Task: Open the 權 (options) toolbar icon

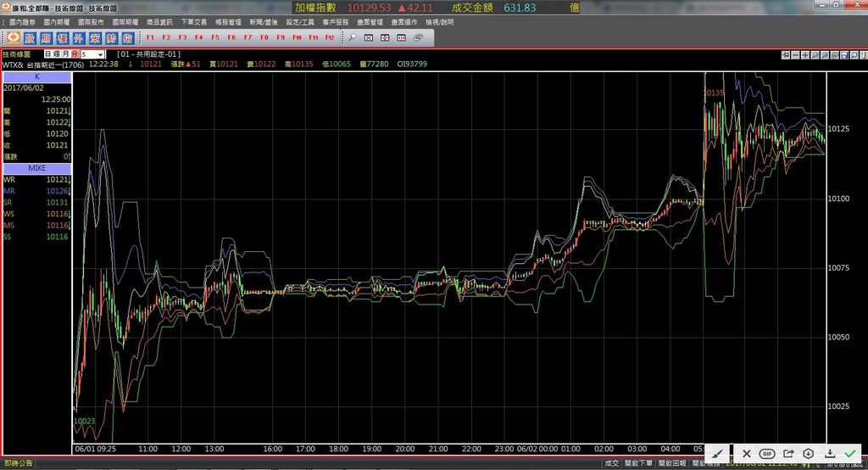Action: coord(63,37)
